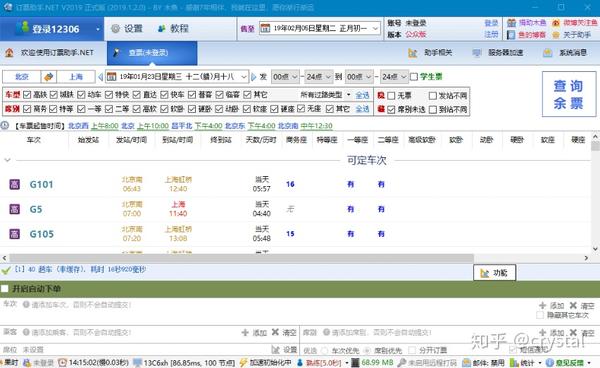Image resolution: width=600 pixels, height=368 pixels.
Task: Click the 登录 link next to account
Action: [x=491, y=23]
